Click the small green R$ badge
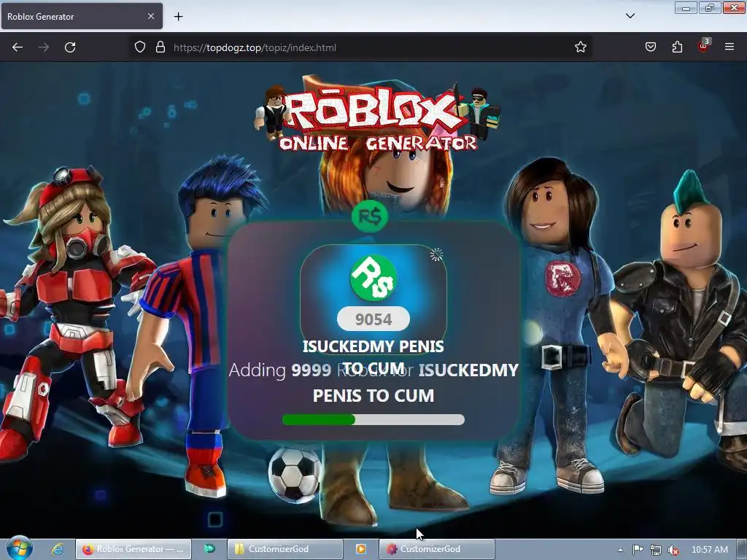Image resolution: width=747 pixels, height=560 pixels. pyautogui.click(x=370, y=217)
